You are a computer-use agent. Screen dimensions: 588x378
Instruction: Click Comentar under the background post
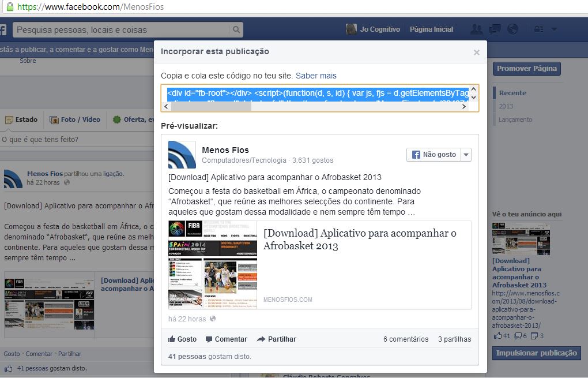tap(39, 354)
